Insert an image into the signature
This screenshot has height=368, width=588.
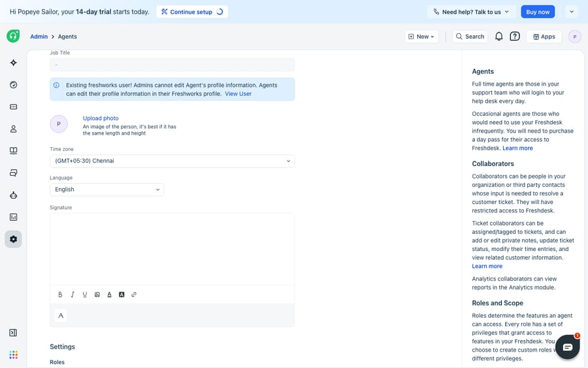pos(97,295)
